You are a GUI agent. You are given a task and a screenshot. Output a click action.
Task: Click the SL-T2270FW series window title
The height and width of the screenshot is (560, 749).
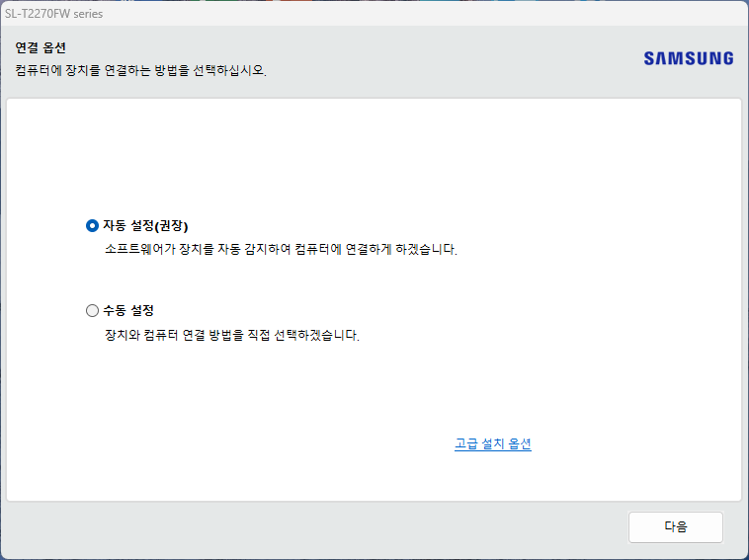[54, 14]
